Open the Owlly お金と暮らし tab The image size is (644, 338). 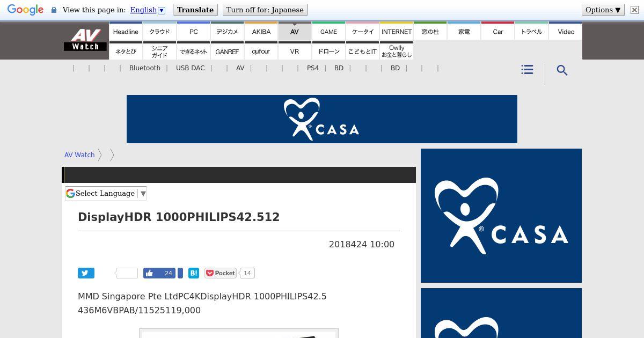click(x=396, y=51)
